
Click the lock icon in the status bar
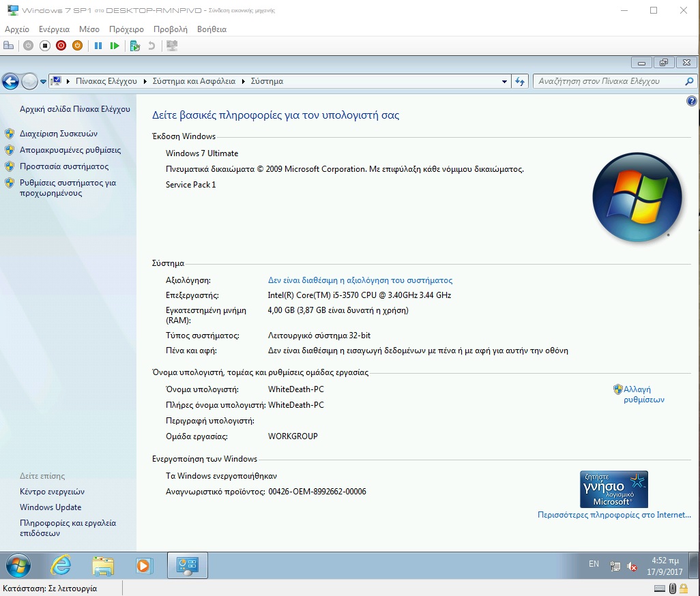tap(684, 588)
